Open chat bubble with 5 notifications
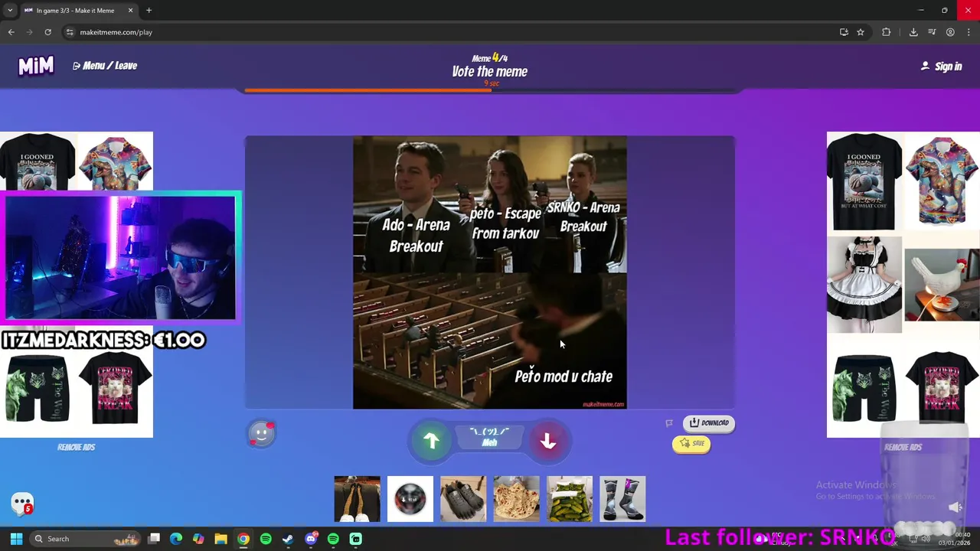980x551 pixels. 22,504
